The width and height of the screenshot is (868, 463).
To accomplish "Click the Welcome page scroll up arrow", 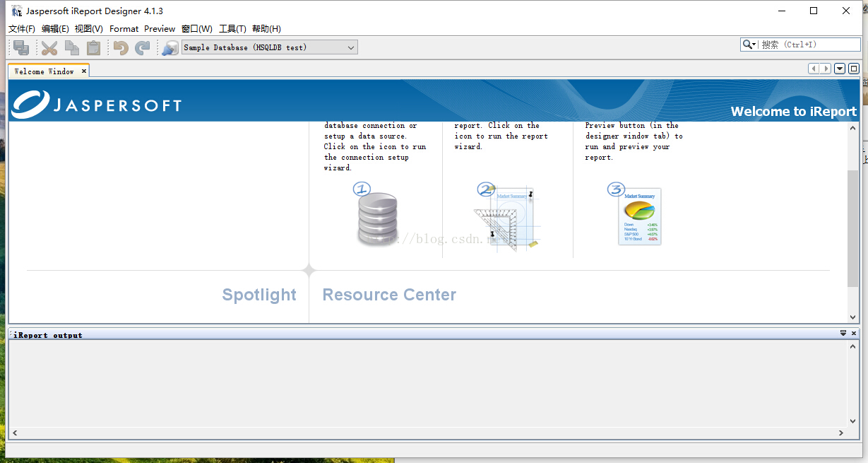I will click(853, 129).
